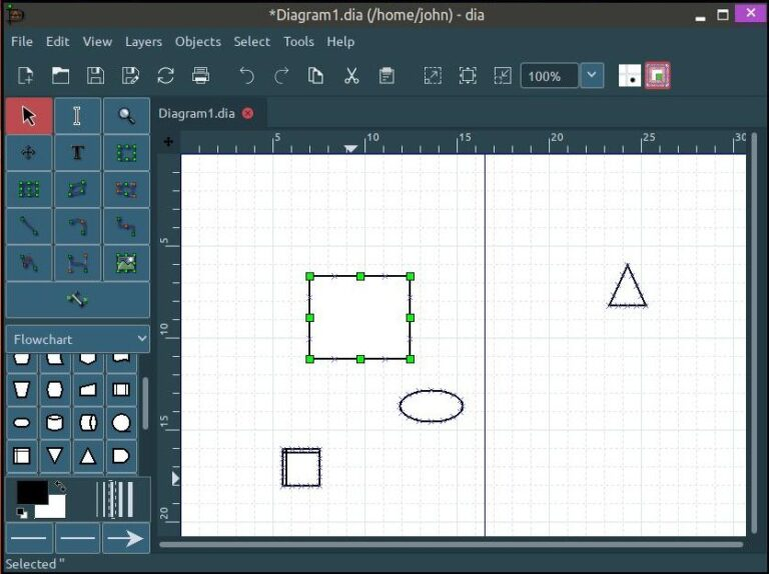
Task: Close the Diagram1.dia tab
Action: click(248, 113)
